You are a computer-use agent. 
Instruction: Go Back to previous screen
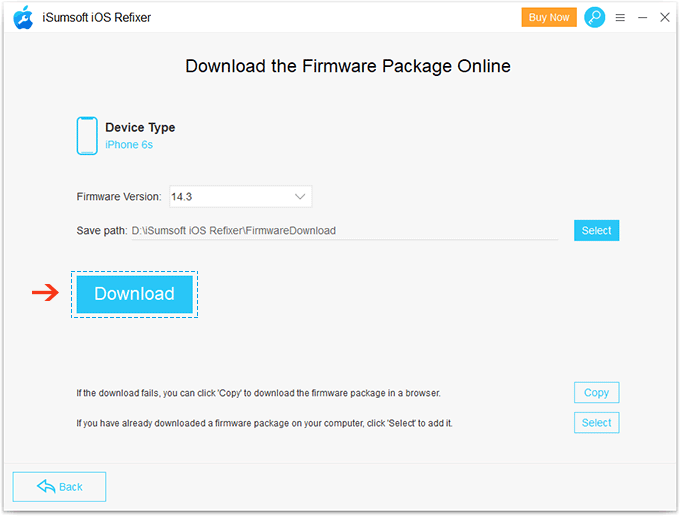point(59,487)
